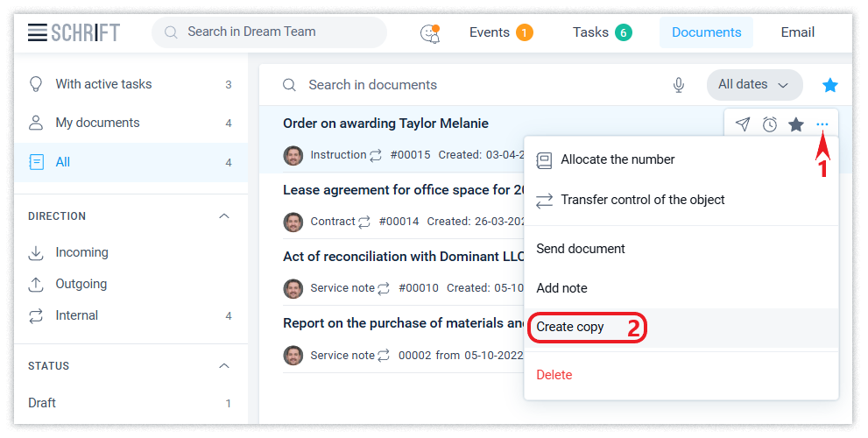This screenshot has width=868, height=438.
Task: Click Delete in the context menu
Action: 554,375
